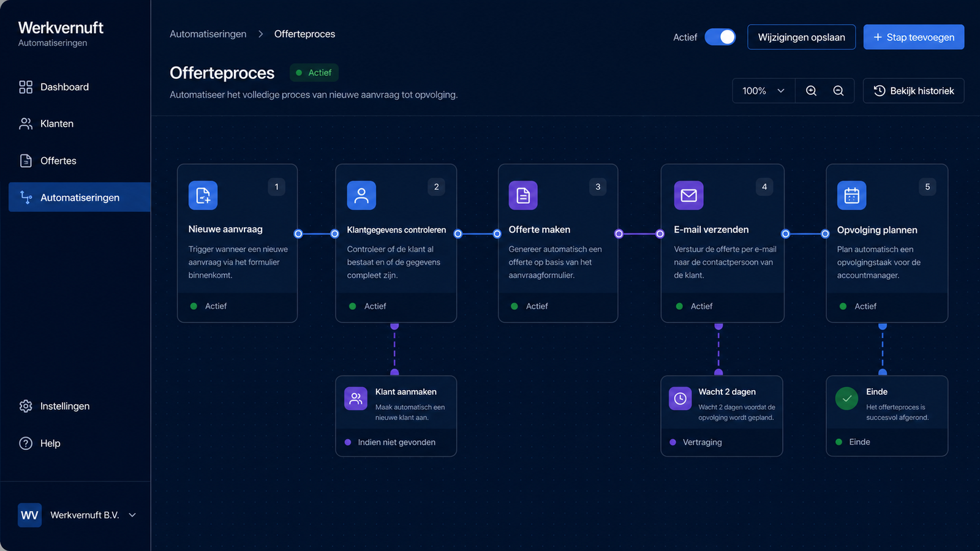Image resolution: width=980 pixels, height=551 pixels.
Task: Click the input connector of E-mail verzenden
Action: 660,234
